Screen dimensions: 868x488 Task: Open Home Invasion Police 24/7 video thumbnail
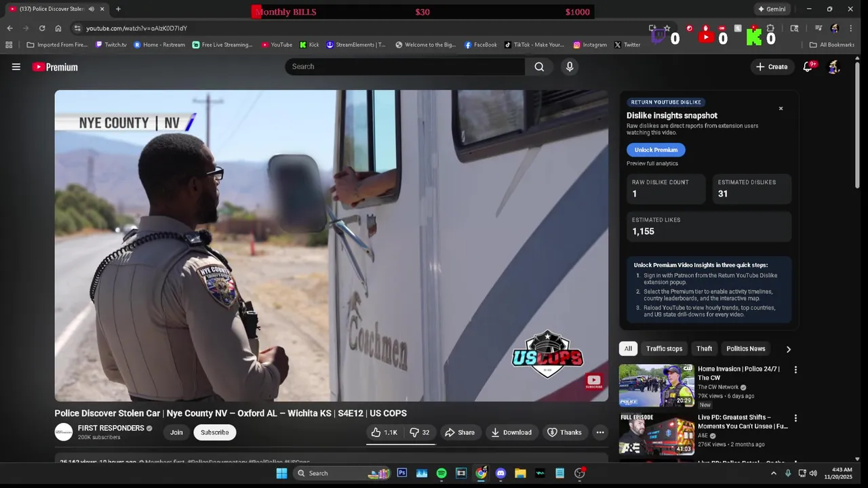pyautogui.click(x=656, y=386)
